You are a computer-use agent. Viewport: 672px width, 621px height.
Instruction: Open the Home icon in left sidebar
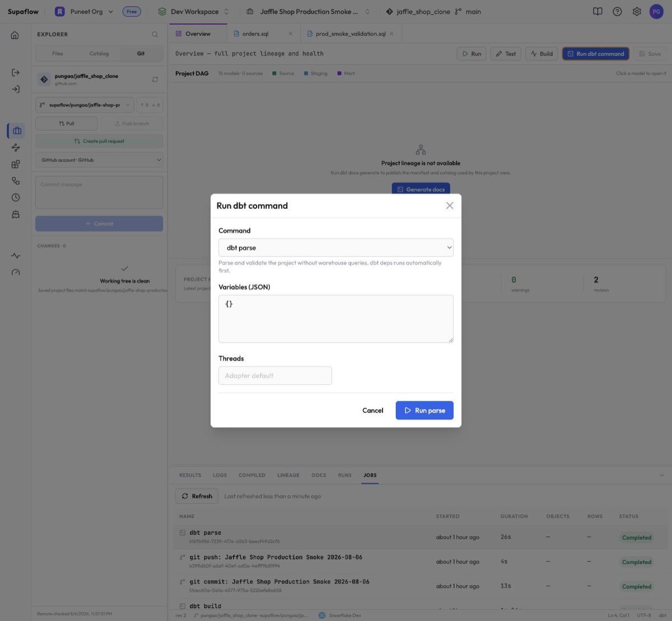click(x=15, y=35)
